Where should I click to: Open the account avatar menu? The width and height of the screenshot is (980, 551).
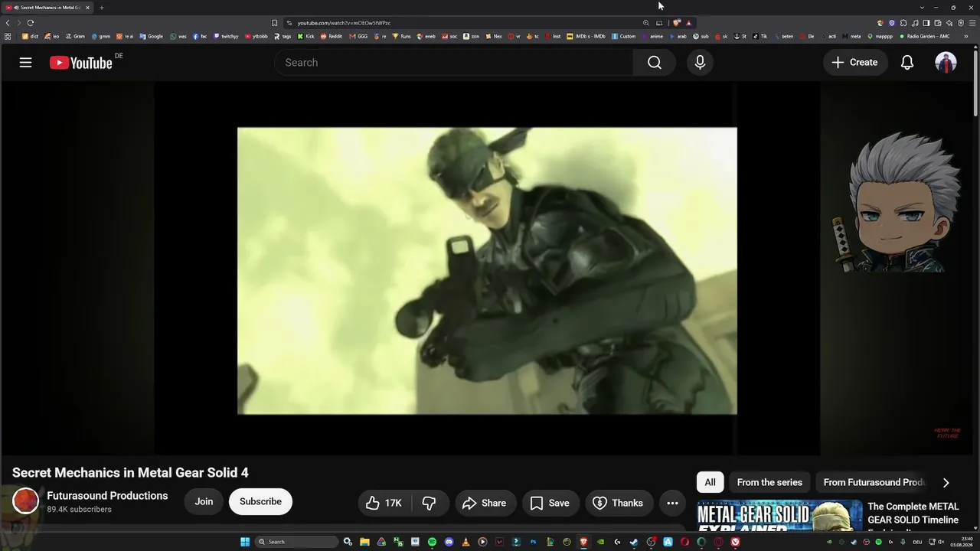tap(946, 63)
